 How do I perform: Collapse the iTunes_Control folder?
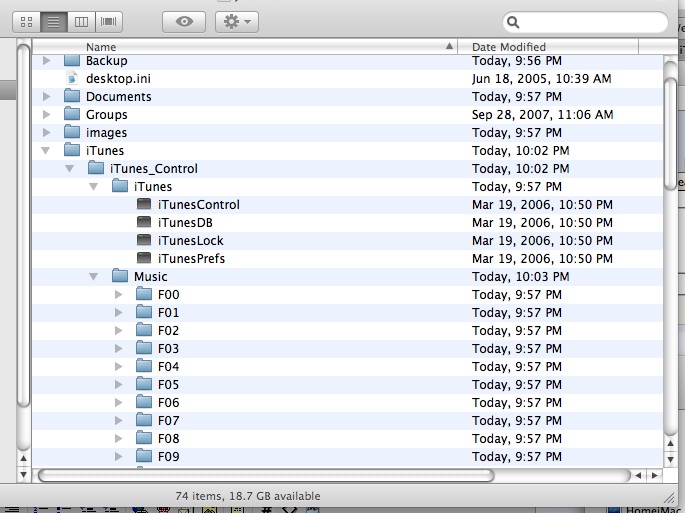click(x=69, y=169)
